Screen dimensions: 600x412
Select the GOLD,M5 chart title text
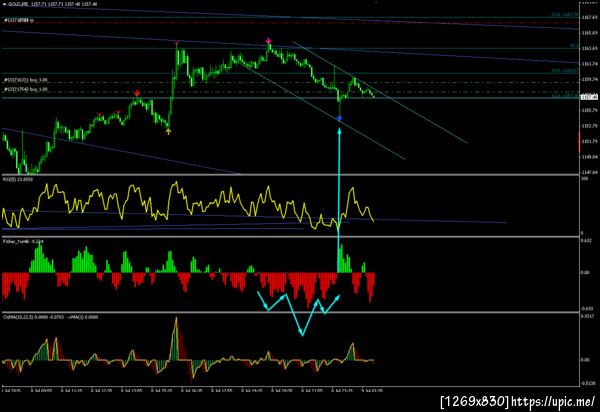click(51, 4)
